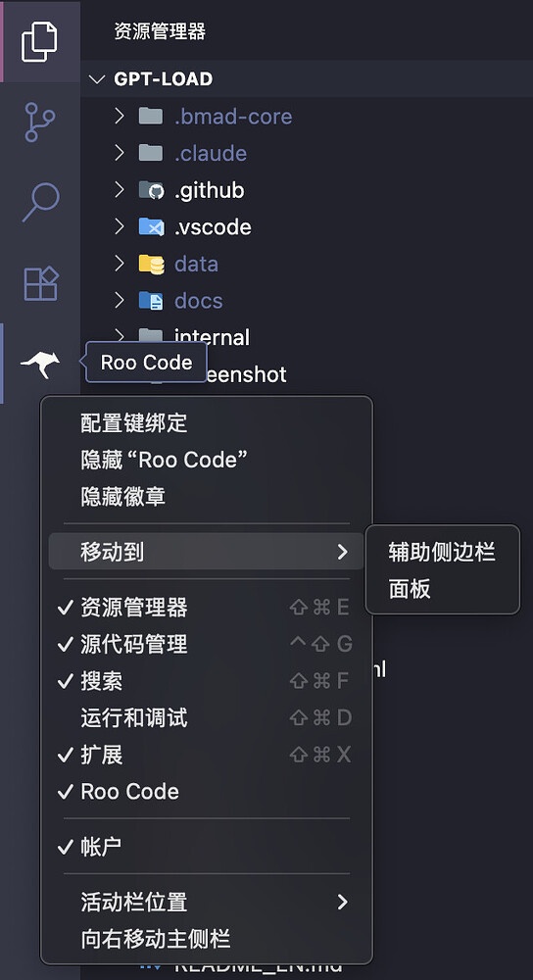The width and height of the screenshot is (533, 980).
Task: Open the Search magnifier icon
Action: tap(40, 203)
